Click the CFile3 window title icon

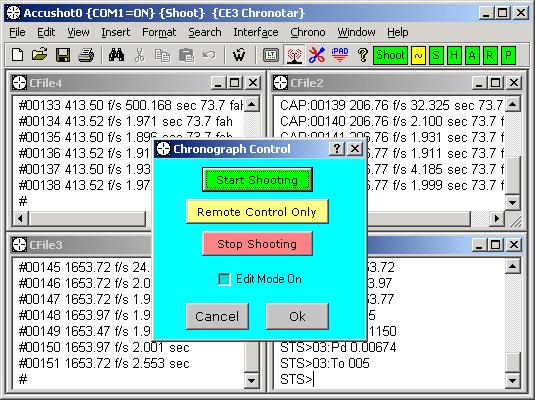pos(19,245)
